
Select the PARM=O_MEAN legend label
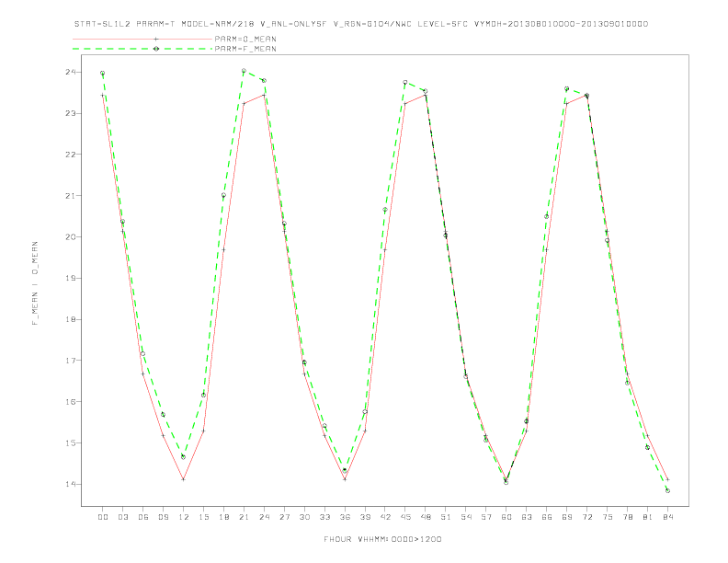coord(245,39)
